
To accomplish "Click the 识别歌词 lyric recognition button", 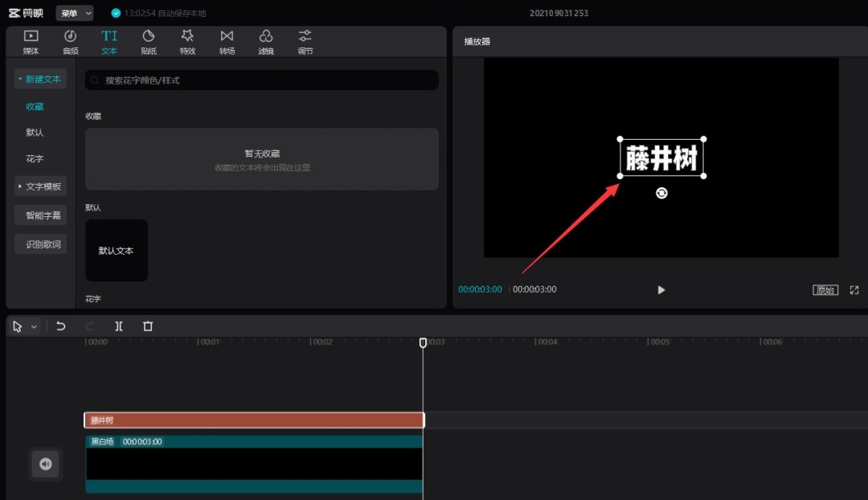I will click(40, 244).
